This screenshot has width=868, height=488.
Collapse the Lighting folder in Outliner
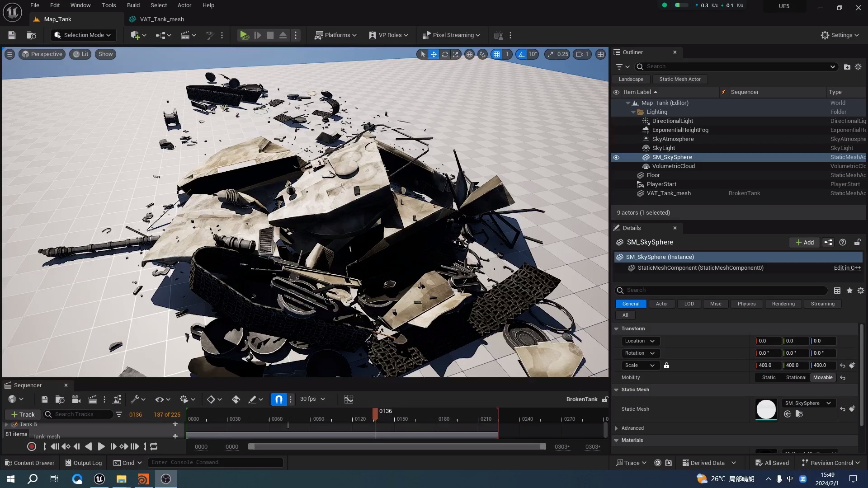pyautogui.click(x=633, y=112)
